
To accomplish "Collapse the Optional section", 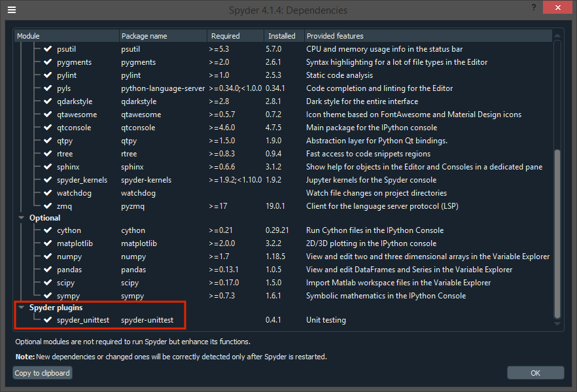I will click(x=21, y=217).
